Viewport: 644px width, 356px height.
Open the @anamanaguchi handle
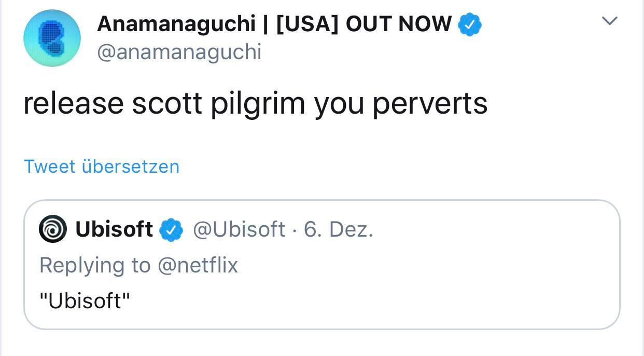point(179,51)
